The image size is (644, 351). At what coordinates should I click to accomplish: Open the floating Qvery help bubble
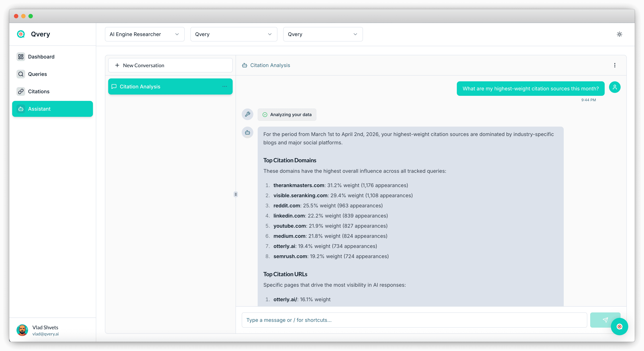[x=619, y=327]
